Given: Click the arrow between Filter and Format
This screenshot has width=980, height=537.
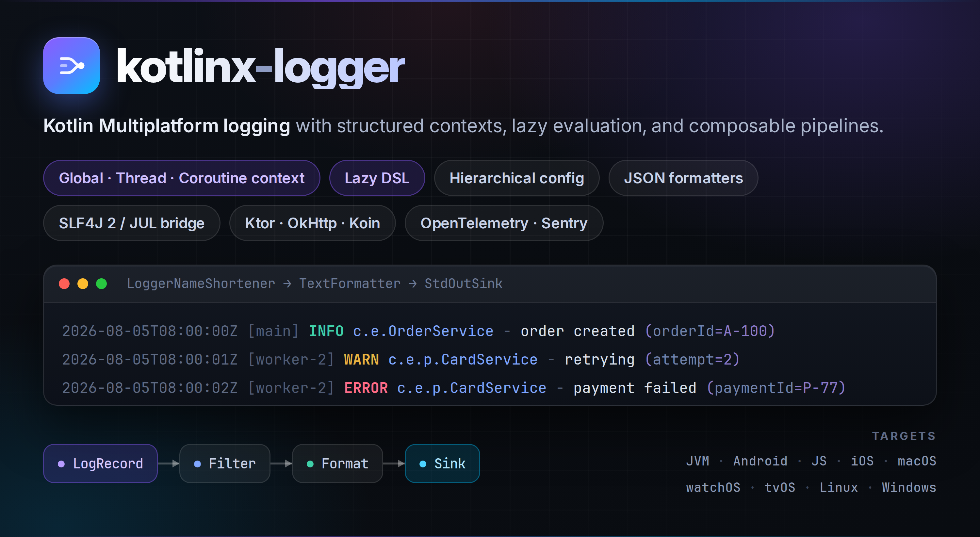Looking at the screenshot, I should (281, 463).
